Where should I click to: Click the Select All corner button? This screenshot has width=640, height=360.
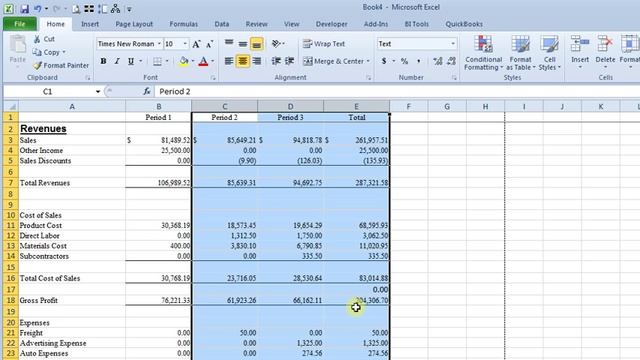coord(11,107)
